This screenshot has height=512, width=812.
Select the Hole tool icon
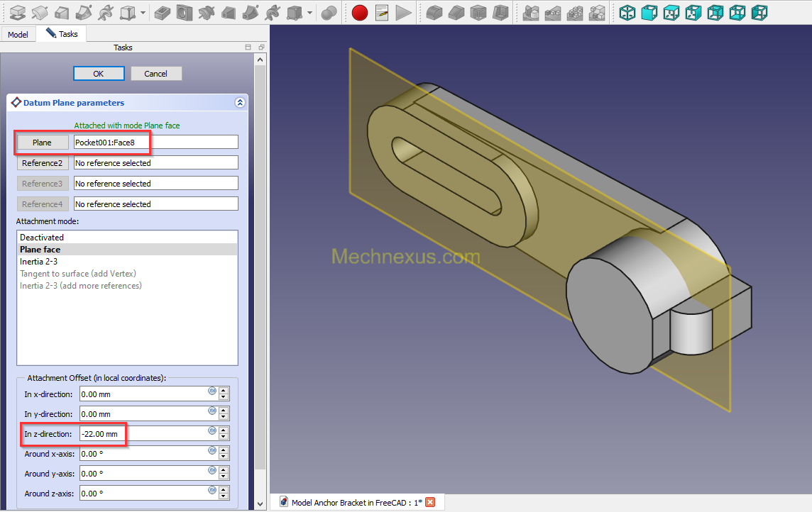185,13
